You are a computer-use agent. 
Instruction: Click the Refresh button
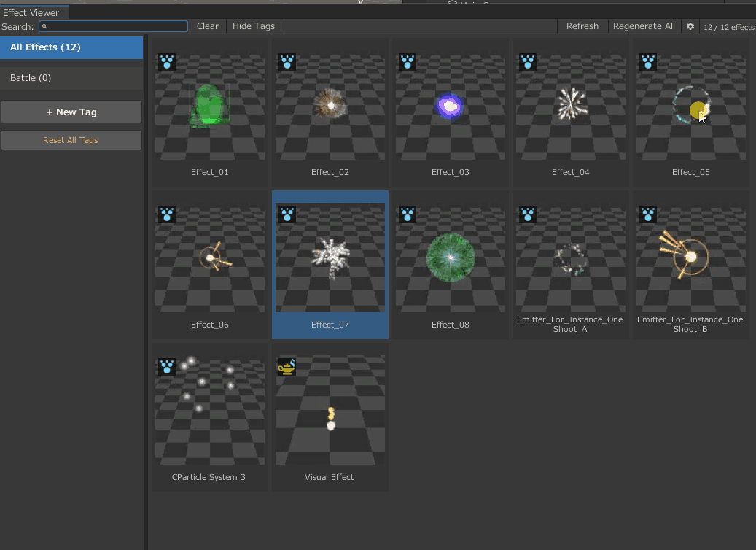tap(582, 26)
